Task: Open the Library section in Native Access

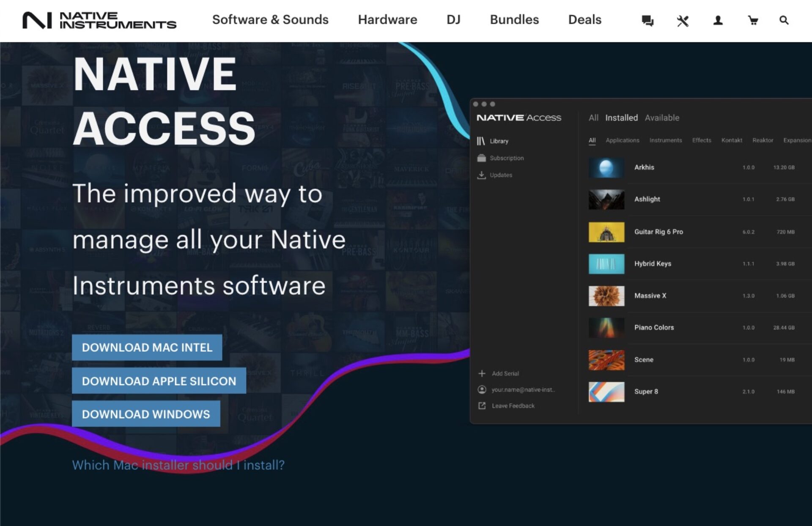Action: tap(499, 141)
